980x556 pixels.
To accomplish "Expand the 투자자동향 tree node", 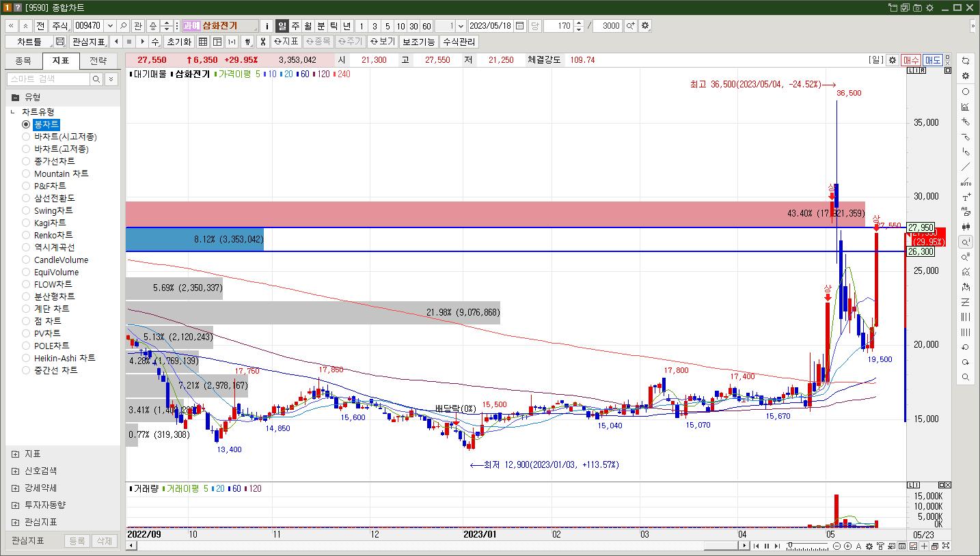I will (x=16, y=505).
